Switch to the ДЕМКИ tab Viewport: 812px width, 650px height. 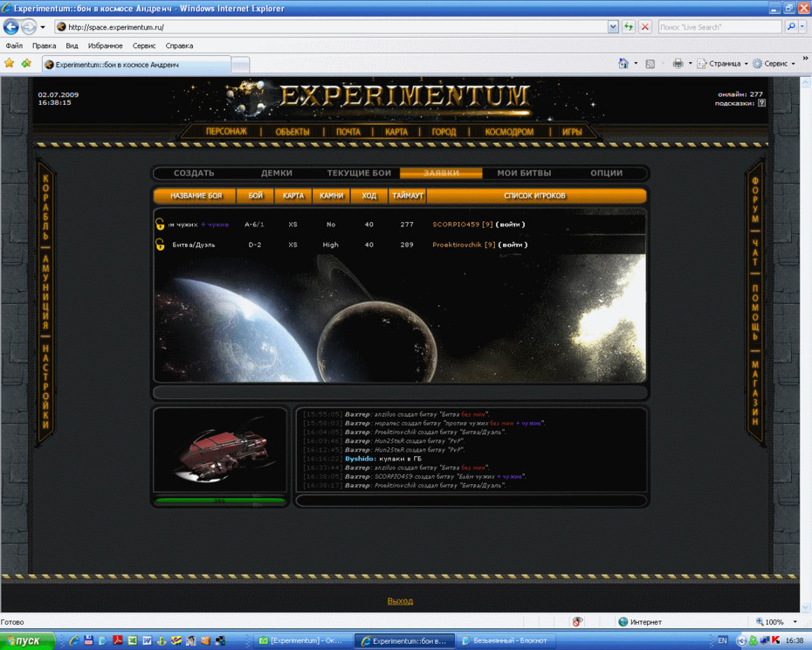click(x=277, y=173)
